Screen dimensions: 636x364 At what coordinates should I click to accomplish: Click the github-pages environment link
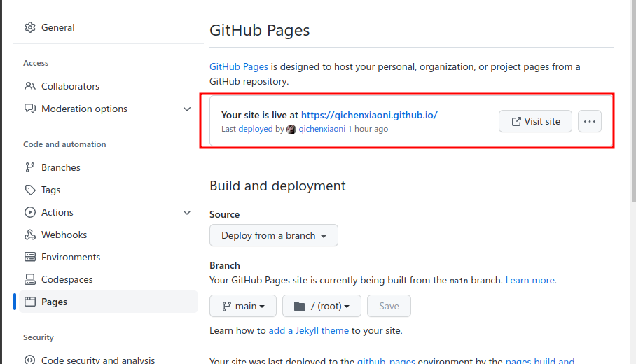tap(386, 360)
